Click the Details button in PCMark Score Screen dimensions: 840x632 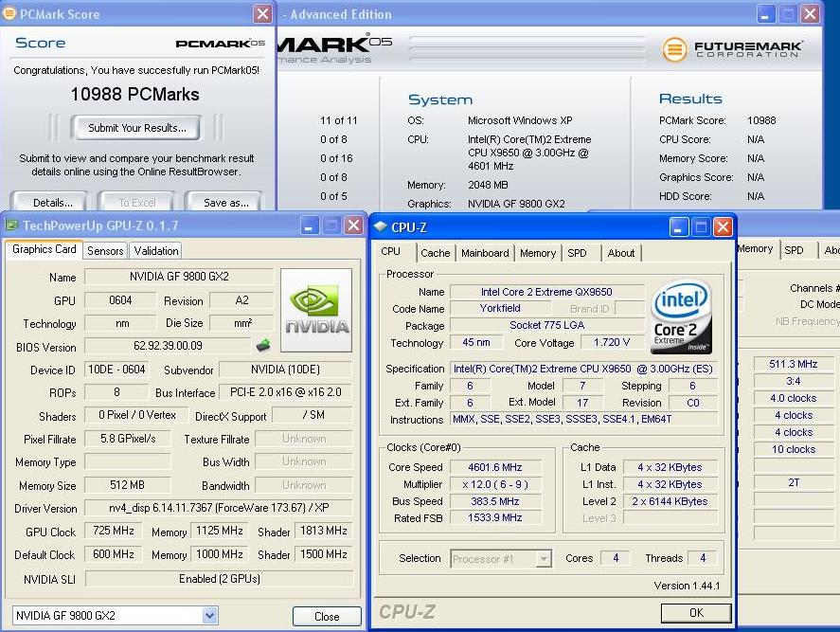point(52,203)
